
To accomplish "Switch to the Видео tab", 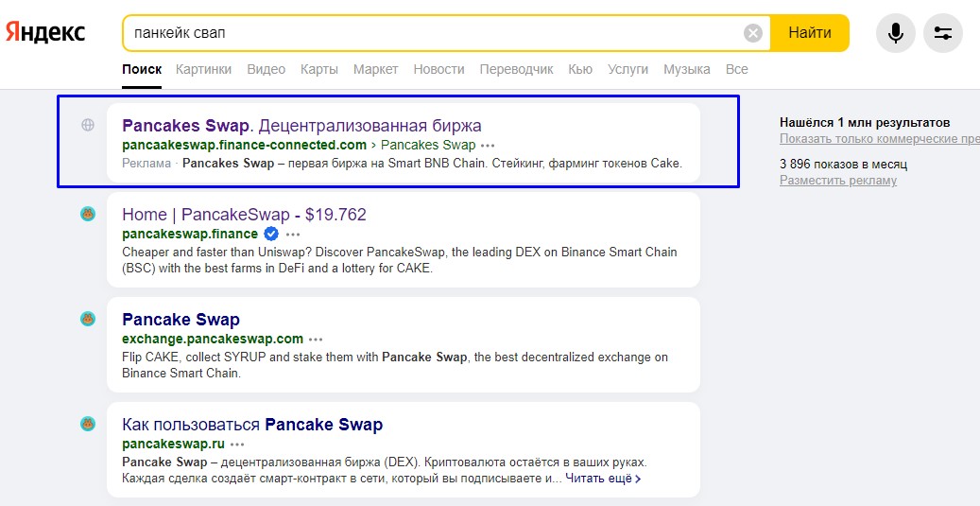I will [x=266, y=69].
